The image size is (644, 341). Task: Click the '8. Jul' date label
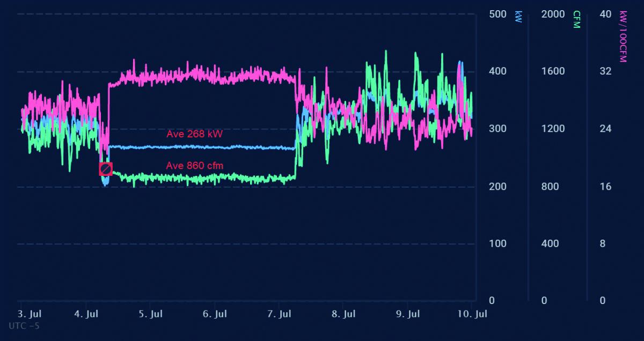(343, 314)
